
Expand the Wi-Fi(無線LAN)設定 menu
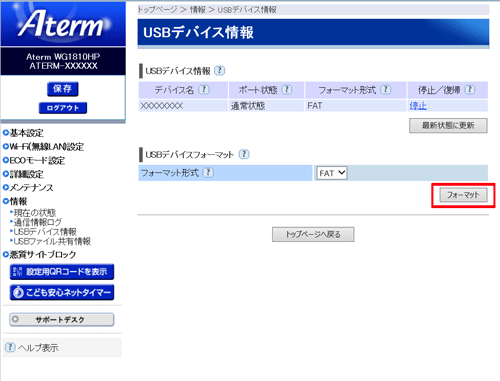point(47,147)
